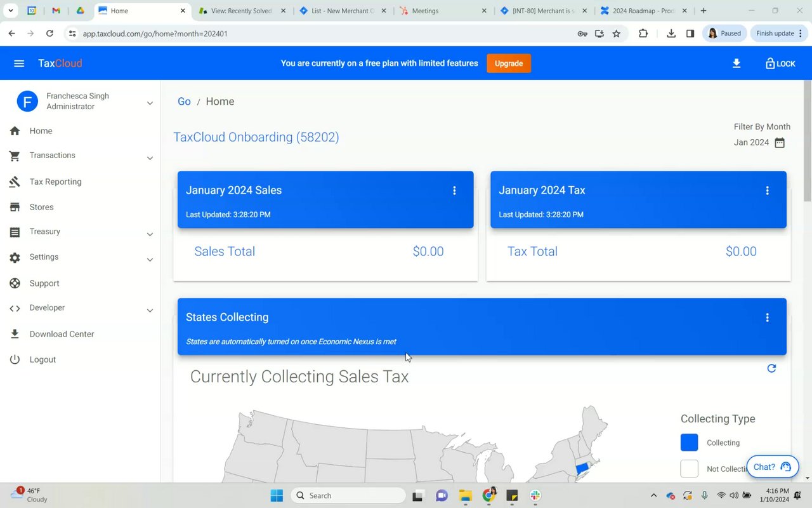Click the Treasury ledger icon
Viewport: 812px width, 508px height.
(x=15, y=232)
